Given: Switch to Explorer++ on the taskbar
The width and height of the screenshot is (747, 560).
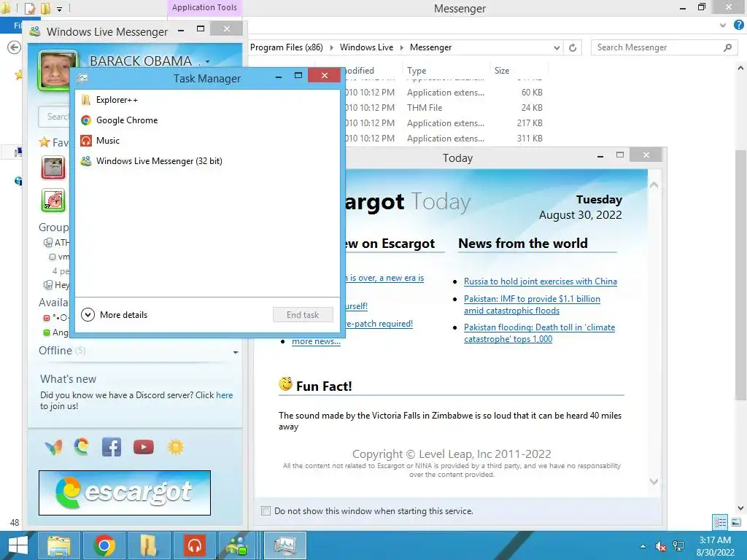Looking at the screenshot, I should [x=149, y=545].
